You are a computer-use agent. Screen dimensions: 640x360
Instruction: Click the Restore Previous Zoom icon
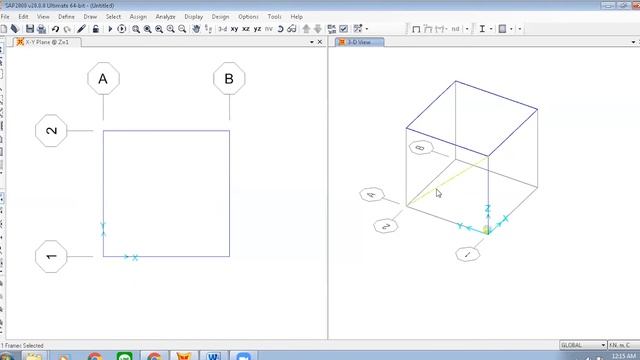159,29
